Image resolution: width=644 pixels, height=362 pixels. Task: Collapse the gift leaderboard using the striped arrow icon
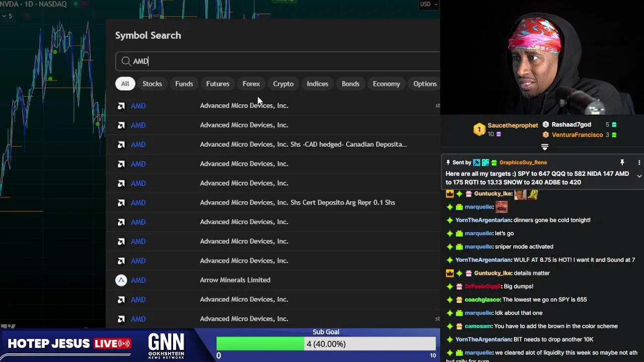(544, 147)
